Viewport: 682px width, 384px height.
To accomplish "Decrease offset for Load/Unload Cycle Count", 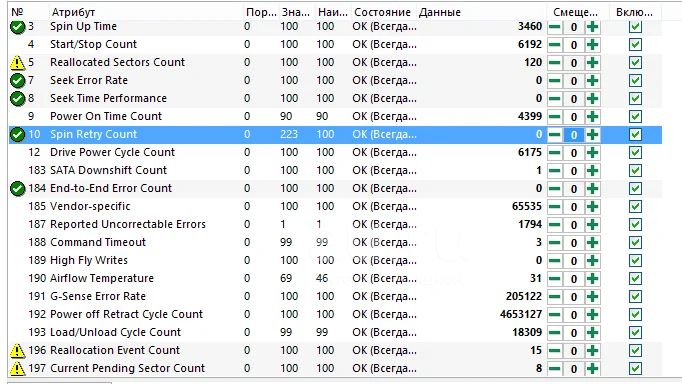I will [554, 333].
